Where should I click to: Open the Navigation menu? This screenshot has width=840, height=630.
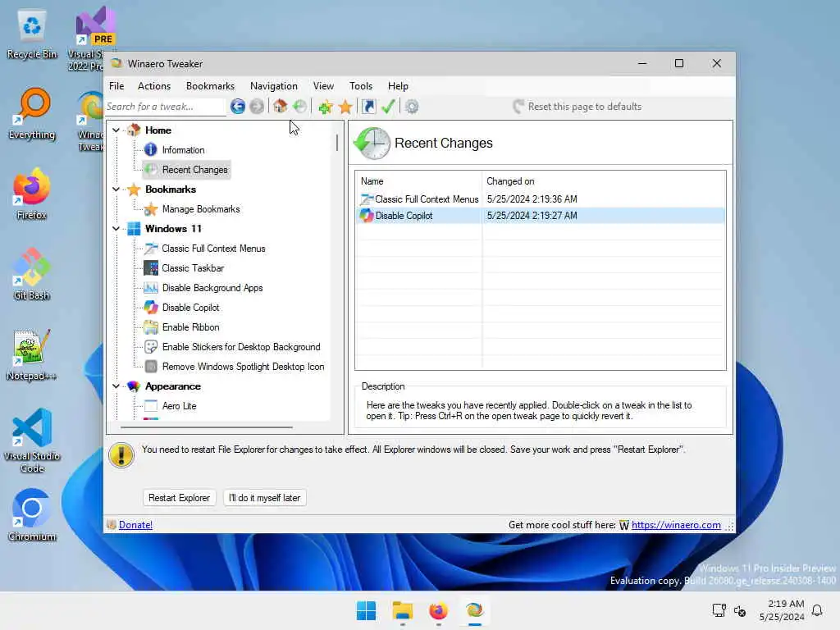point(274,85)
